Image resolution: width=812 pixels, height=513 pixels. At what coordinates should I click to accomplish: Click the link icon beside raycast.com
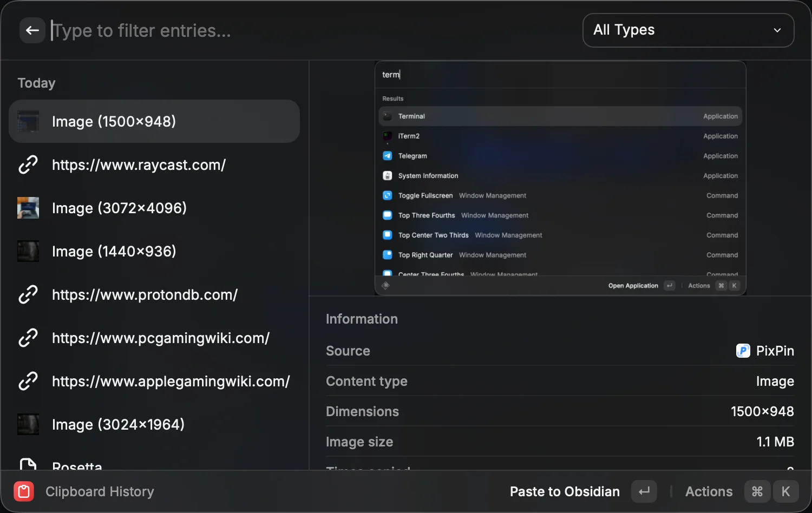pyautogui.click(x=28, y=165)
